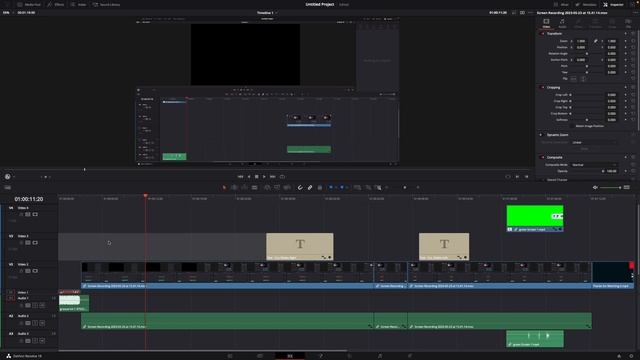The width and height of the screenshot is (640, 360).
Task: Click the Flip horizontal button
Action: 574,79
